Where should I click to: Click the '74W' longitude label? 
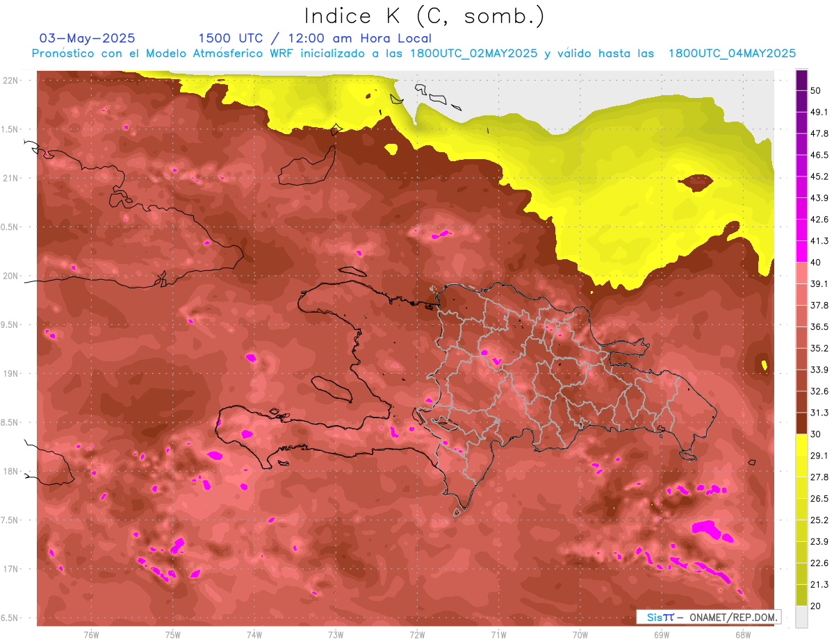coord(254,634)
